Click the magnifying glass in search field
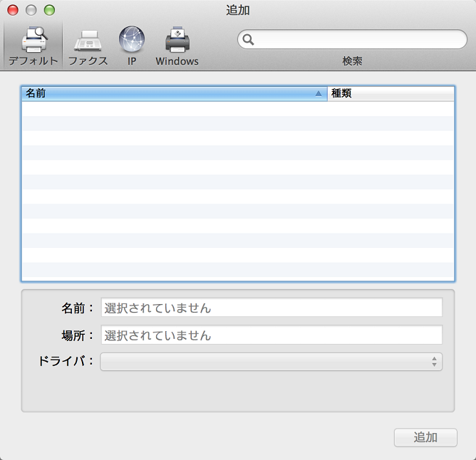Viewport: 476px width, 460px height. (249, 40)
